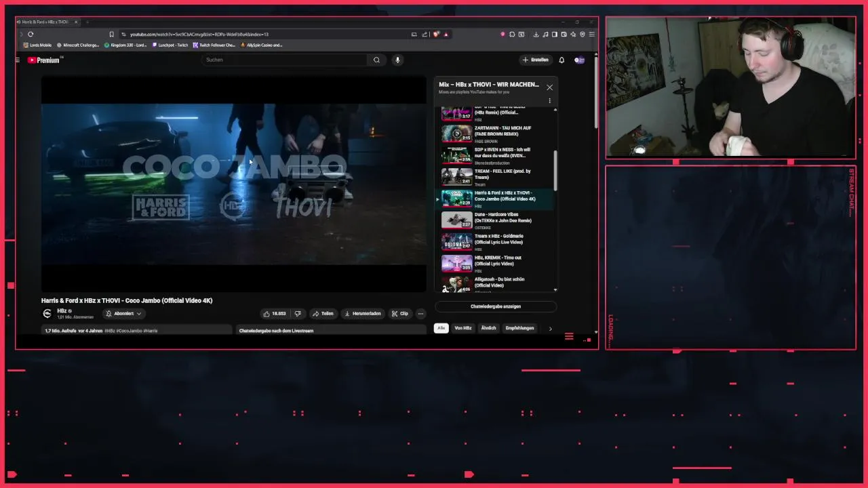Click Chatwiedergabe anzeigen button
868x488 pixels.
[x=496, y=306]
